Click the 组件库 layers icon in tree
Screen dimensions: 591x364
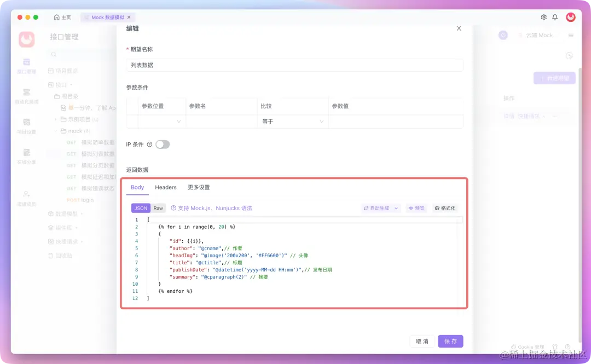pyautogui.click(x=50, y=228)
